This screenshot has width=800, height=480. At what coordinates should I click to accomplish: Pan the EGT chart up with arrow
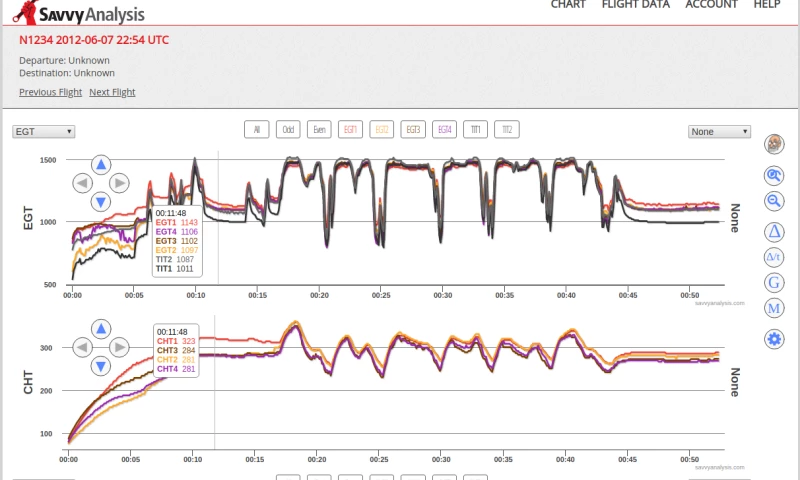(x=101, y=164)
